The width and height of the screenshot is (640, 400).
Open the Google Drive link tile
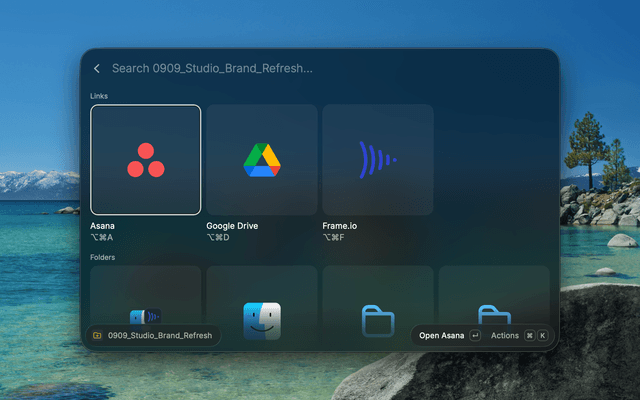262,160
